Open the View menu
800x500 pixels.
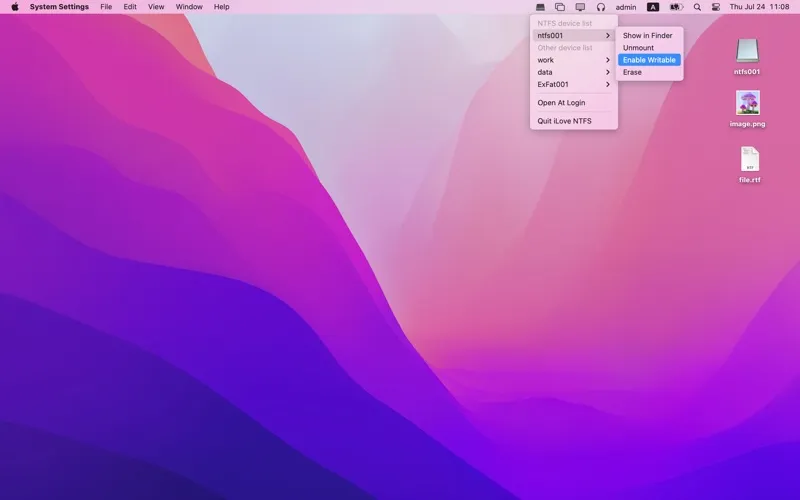click(x=156, y=7)
